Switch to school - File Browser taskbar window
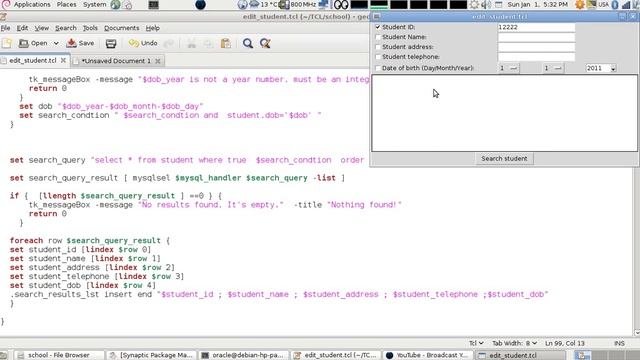The height and width of the screenshot is (360, 640). pyautogui.click(x=58, y=355)
